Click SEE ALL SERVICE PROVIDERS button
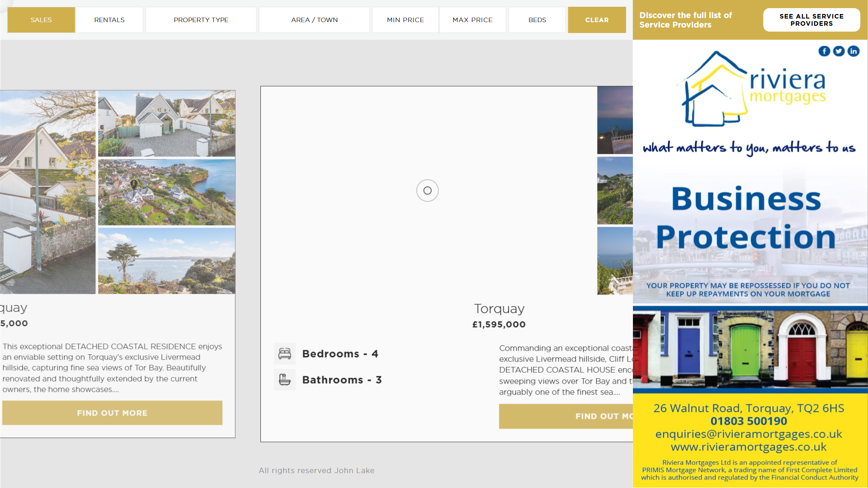 pyautogui.click(x=811, y=20)
